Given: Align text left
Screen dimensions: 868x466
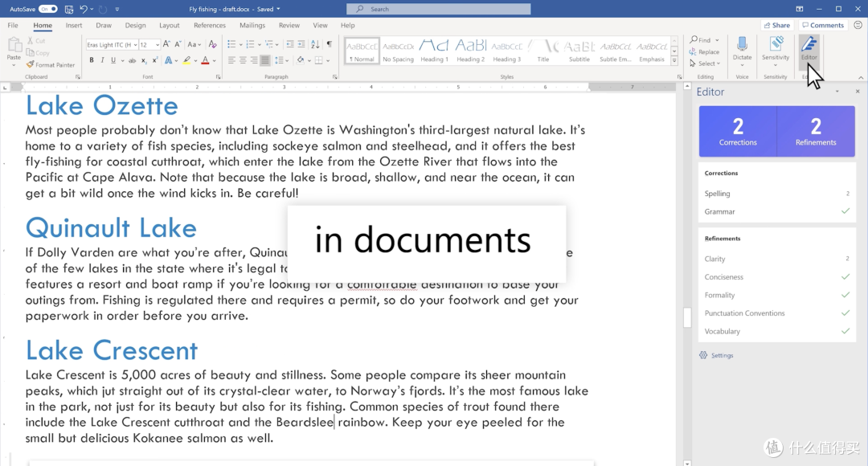Looking at the screenshot, I should (231, 60).
